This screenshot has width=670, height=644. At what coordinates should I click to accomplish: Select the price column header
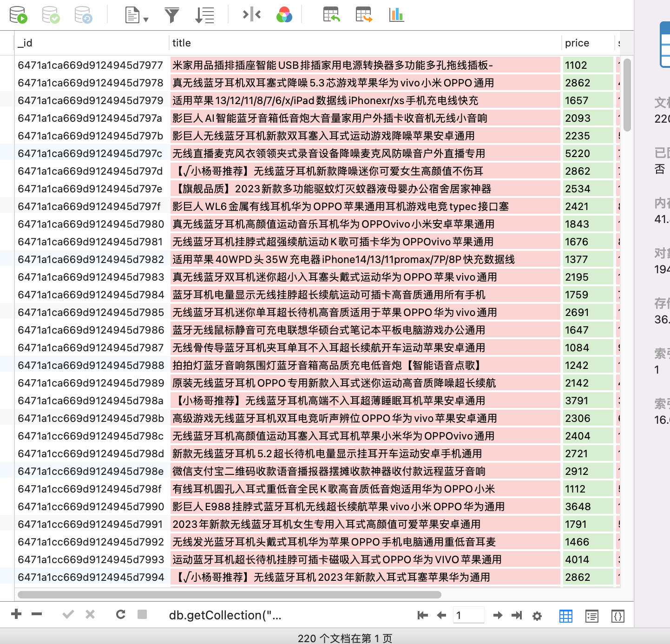(588, 43)
